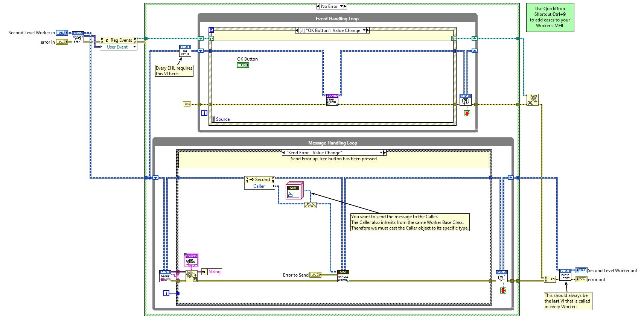Select the User Event element in bundle
This screenshot has width=644, height=321.
tap(118, 47)
